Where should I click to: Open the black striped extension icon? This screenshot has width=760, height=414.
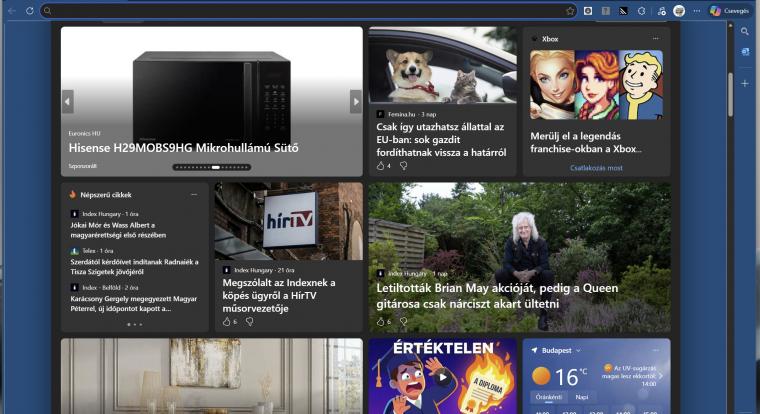coord(623,11)
